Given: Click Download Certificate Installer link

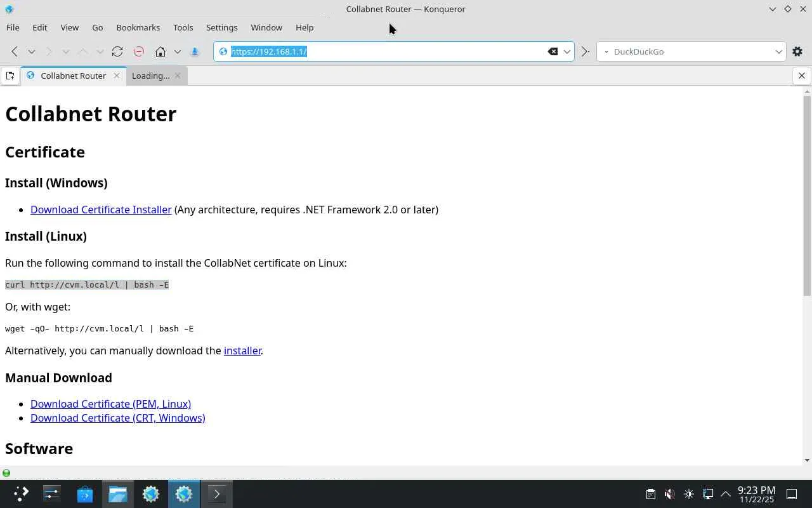Looking at the screenshot, I should (x=101, y=210).
